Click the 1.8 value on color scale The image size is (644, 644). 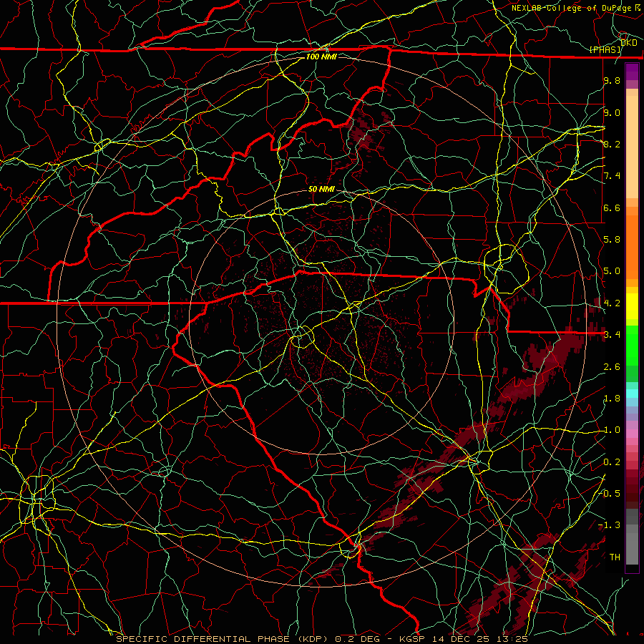point(612,399)
